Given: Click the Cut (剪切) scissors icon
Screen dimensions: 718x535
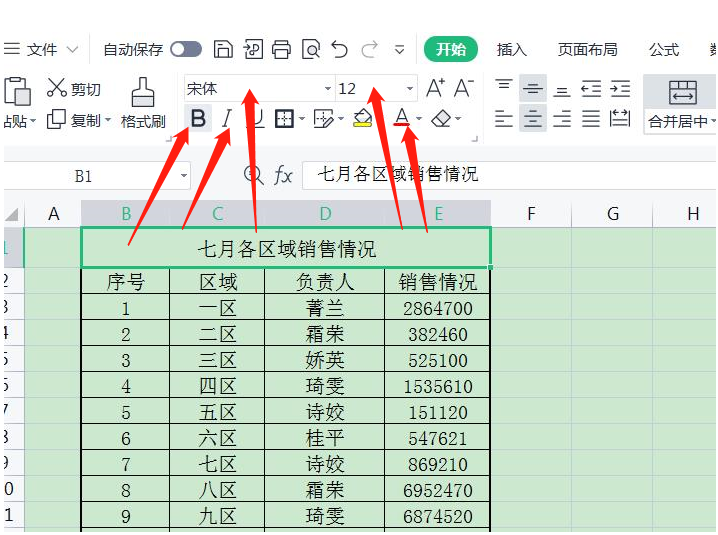Looking at the screenshot, I should [57, 87].
